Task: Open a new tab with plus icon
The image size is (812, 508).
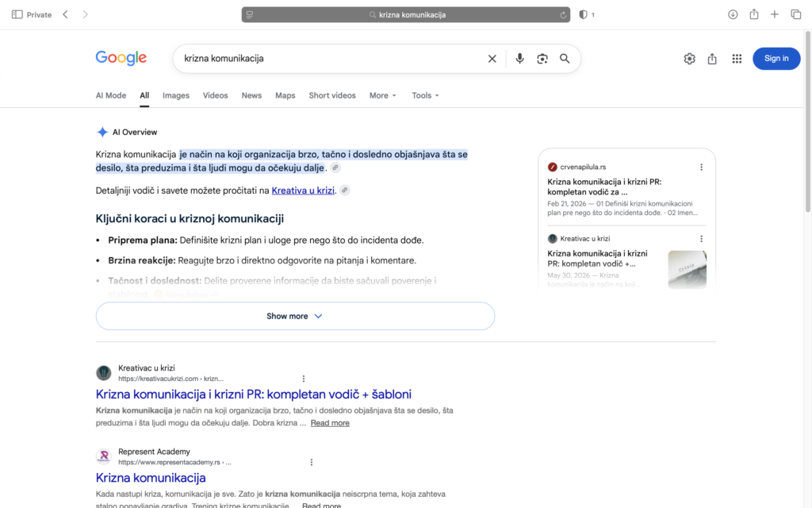Action: click(x=775, y=14)
